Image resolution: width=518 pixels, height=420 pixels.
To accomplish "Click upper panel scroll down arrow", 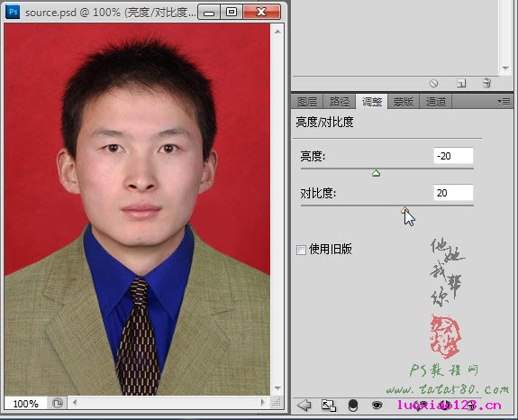I will pos(505,68).
